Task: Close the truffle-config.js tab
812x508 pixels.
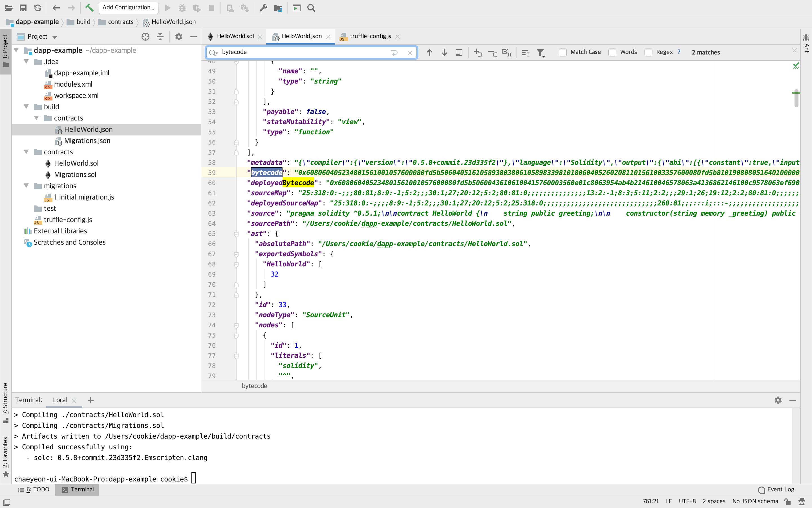Action: [x=398, y=37]
